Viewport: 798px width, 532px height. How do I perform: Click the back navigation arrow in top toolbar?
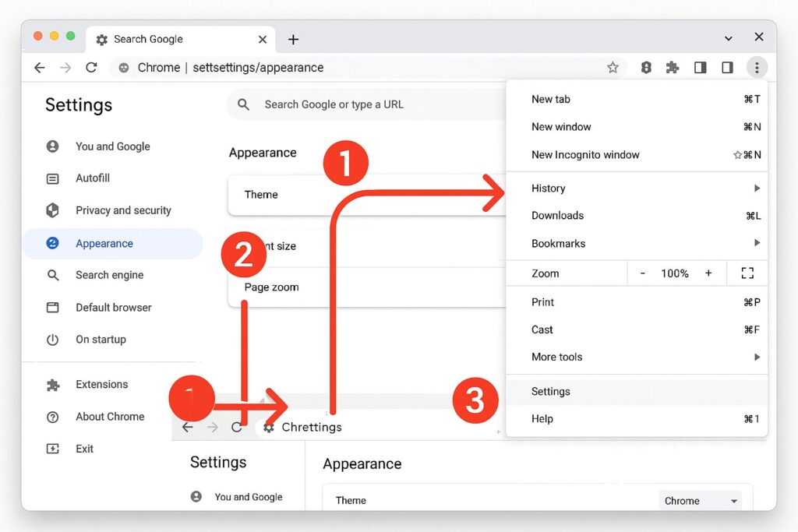coord(40,68)
